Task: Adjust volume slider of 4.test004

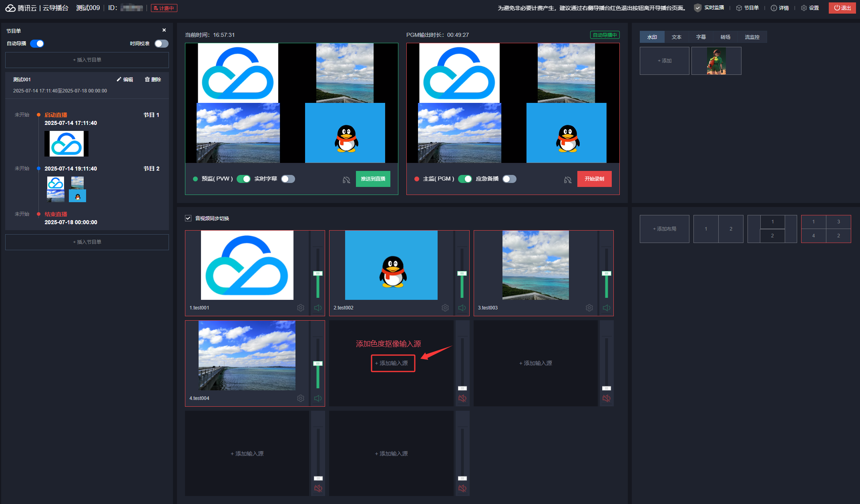Action: tap(318, 363)
